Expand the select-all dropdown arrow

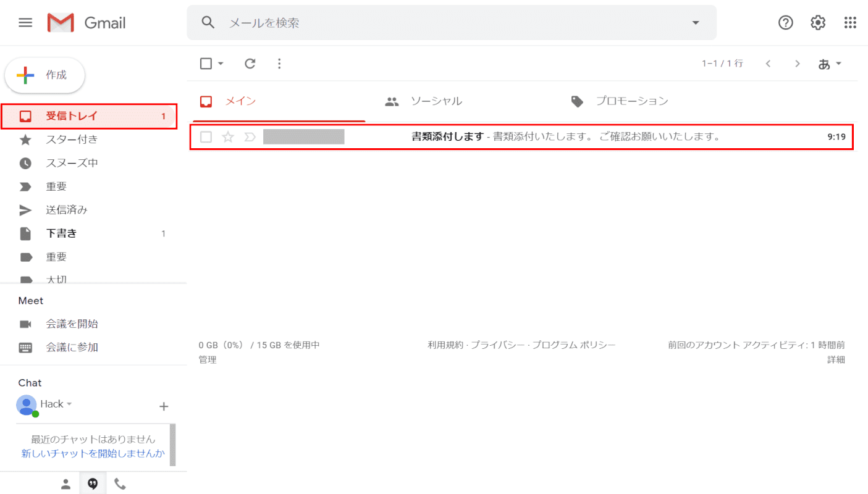point(221,63)
